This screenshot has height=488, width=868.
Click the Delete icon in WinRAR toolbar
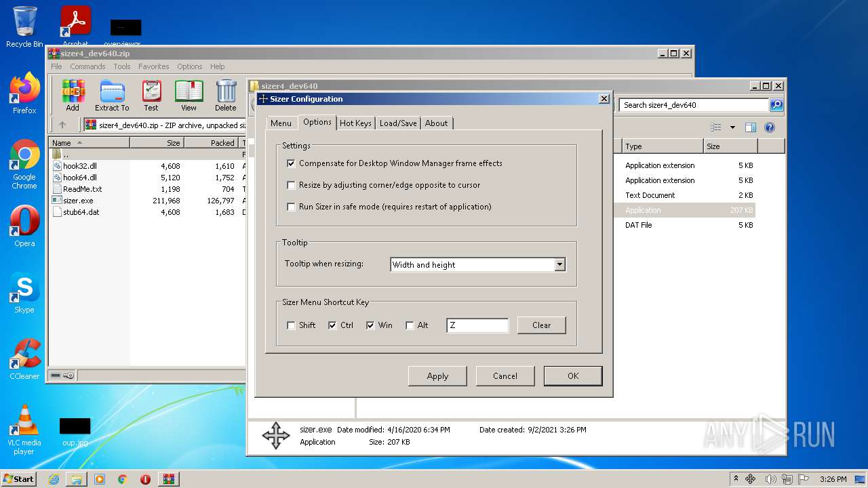click(x=226, y=95)
